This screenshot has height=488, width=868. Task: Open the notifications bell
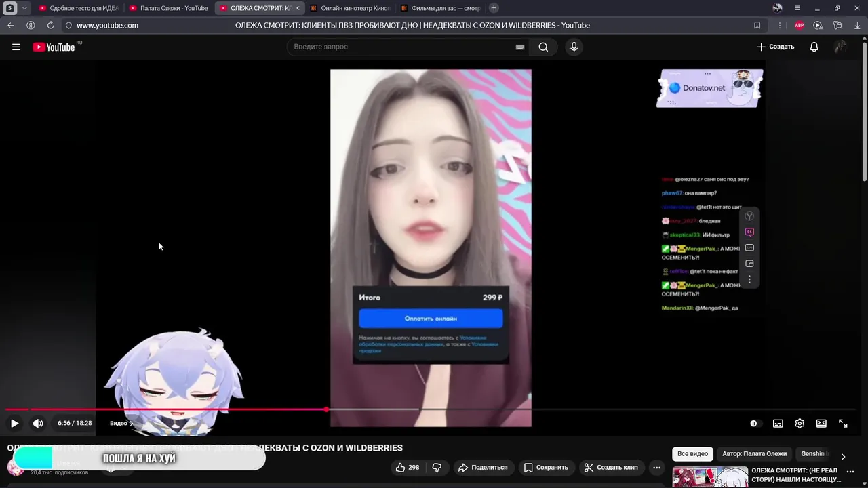(x=814, y=47)
